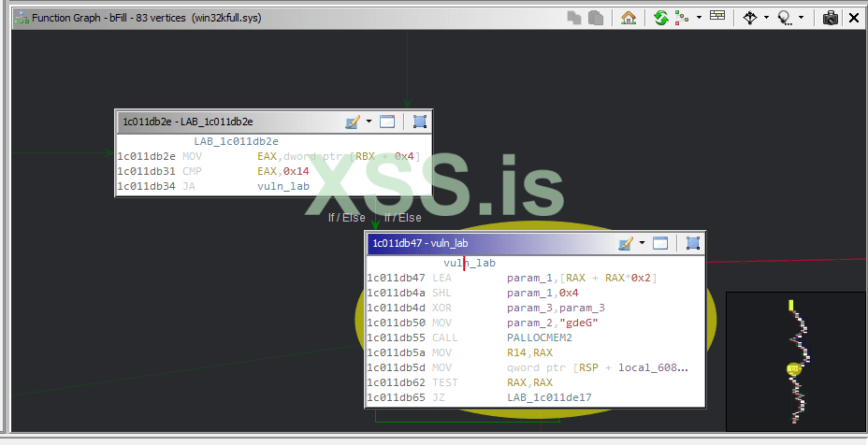Select the TEST RAX,RAX instruction
The image size is (868, 445).
(535, 382)
